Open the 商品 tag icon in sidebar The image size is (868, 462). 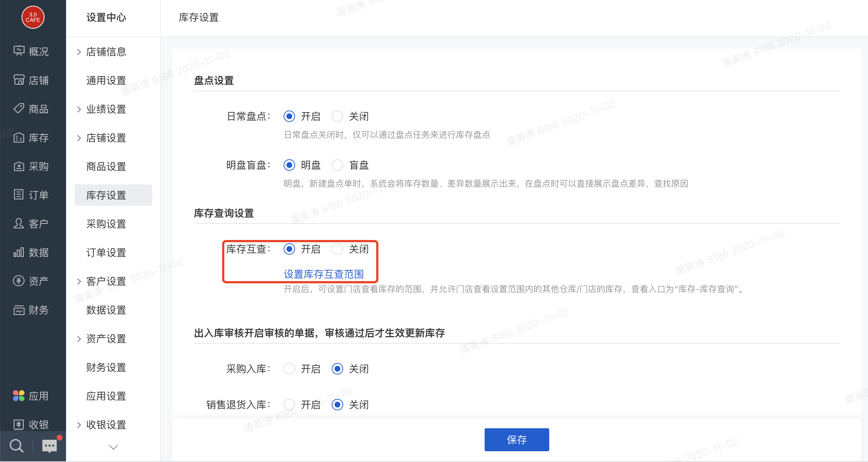tap(19, 108)
